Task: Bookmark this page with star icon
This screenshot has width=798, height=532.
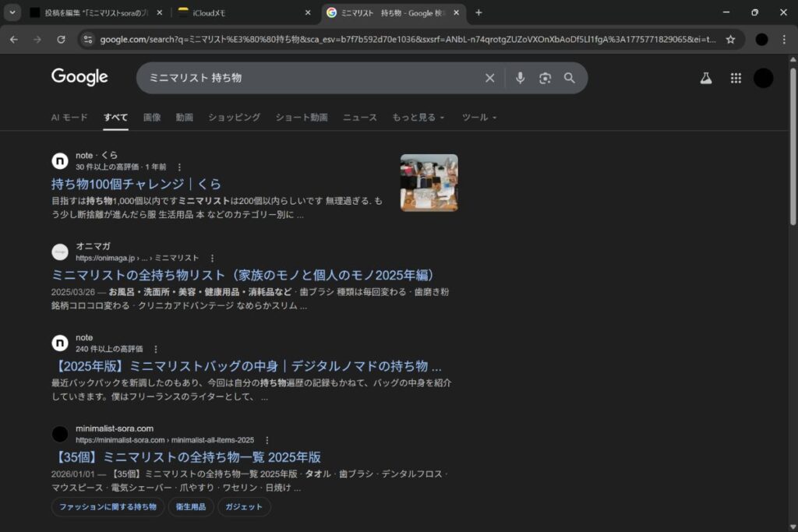Action: [730, 39]
